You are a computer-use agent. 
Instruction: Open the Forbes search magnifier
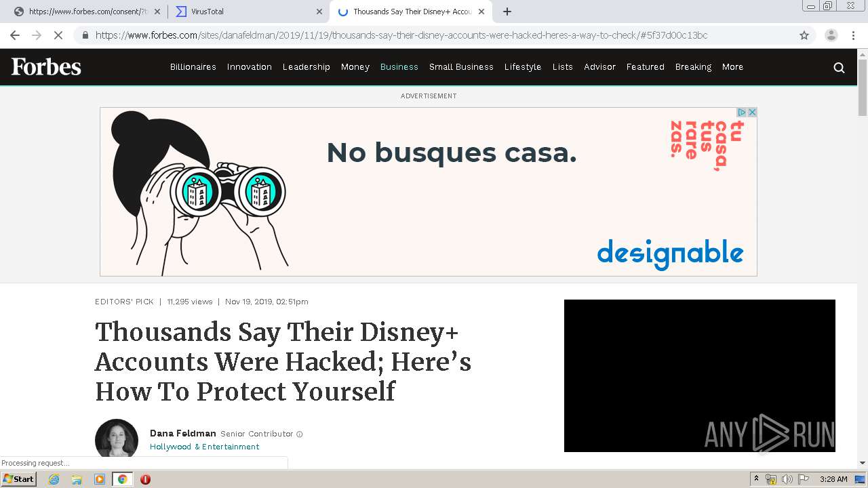pos(839,67)
